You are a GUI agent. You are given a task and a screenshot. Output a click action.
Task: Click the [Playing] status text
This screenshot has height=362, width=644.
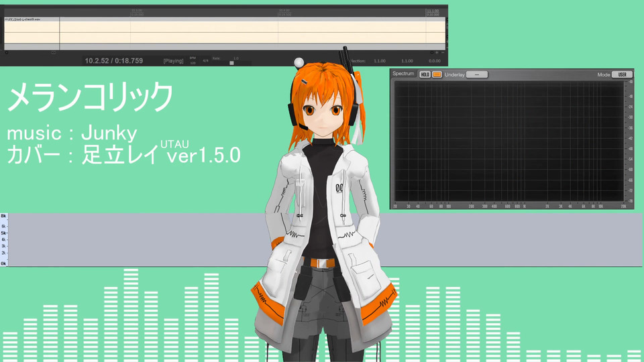pyautogui.click(x=173, y=61)
